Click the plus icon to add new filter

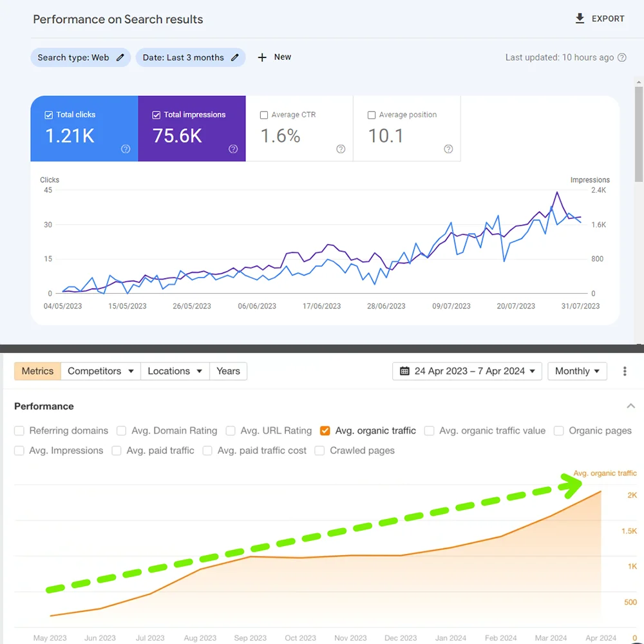tap(262, 57)
